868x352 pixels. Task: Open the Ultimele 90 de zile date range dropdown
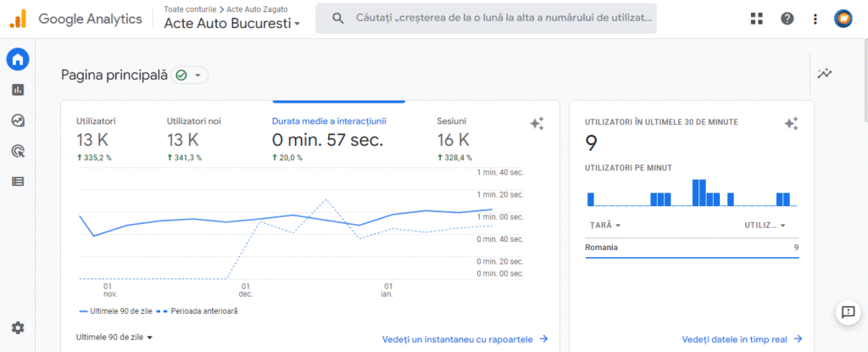(114, 337)
